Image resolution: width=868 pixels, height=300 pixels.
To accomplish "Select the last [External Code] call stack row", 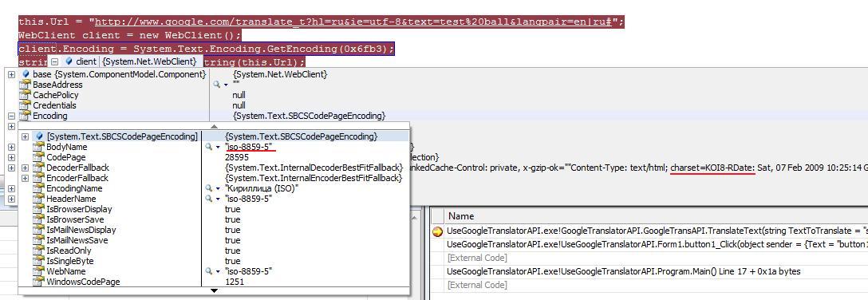I will pos(477,285).
